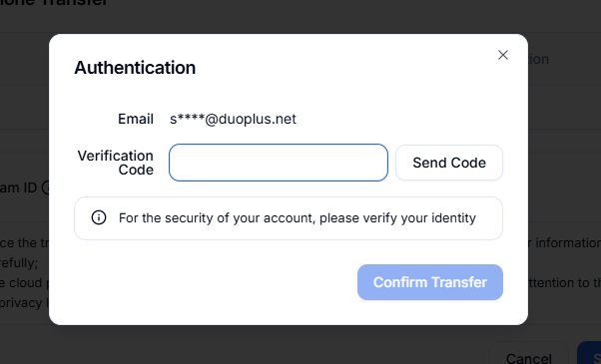Image resolution: width=601 pixels, height=364 pixels.
Task: Click the Phone Transfer page heading
Action: [x=54, y=3]
